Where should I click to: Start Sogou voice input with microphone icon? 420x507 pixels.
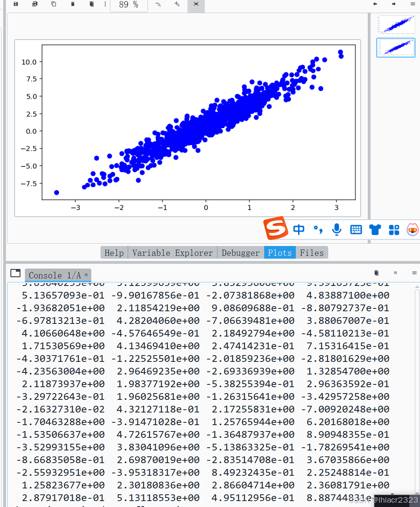click(337, 229)
